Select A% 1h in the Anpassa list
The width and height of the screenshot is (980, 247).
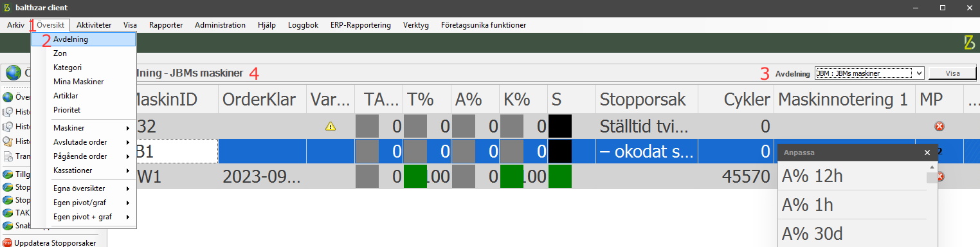click(851, 205)
